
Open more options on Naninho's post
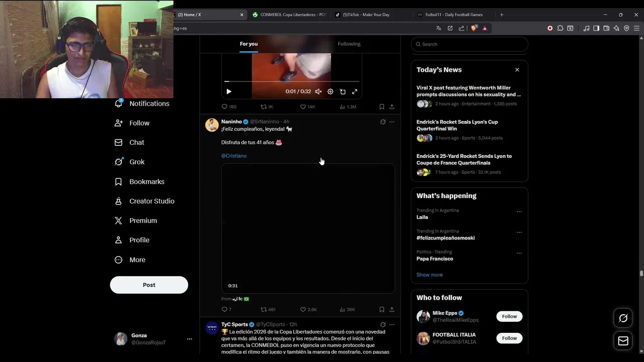pyautogui.click(x=392, y=122)
